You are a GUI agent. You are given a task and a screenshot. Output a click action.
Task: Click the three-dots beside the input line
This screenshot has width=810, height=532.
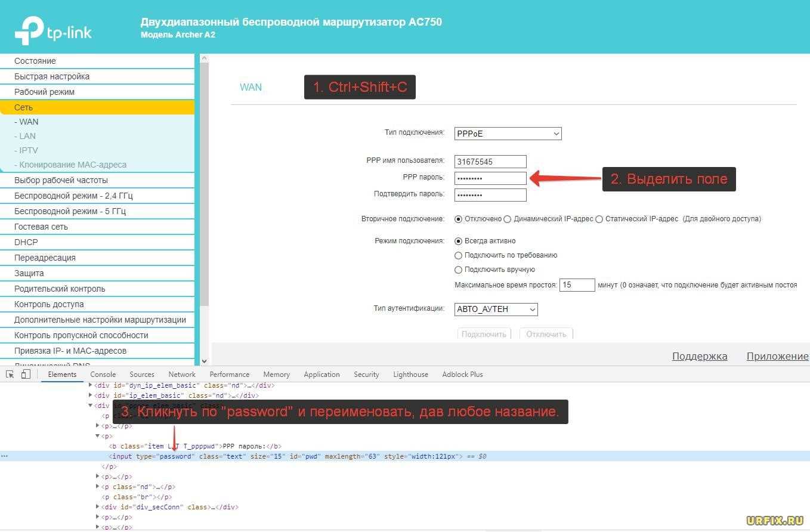pos(5,456)
